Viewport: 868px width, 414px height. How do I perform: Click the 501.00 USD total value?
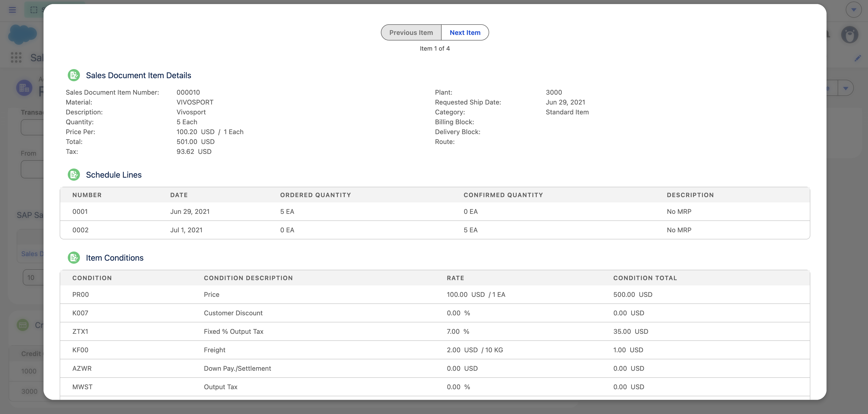(x=196, y=142)
